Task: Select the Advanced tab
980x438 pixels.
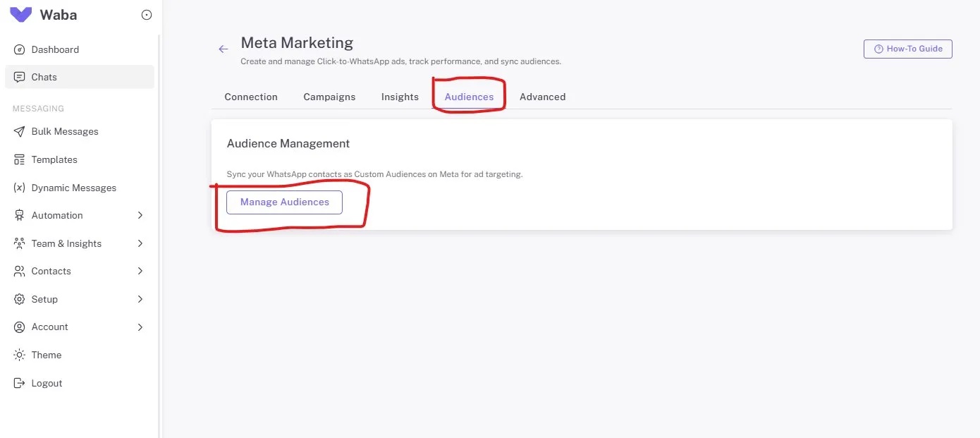Action: tap(542, 97)
